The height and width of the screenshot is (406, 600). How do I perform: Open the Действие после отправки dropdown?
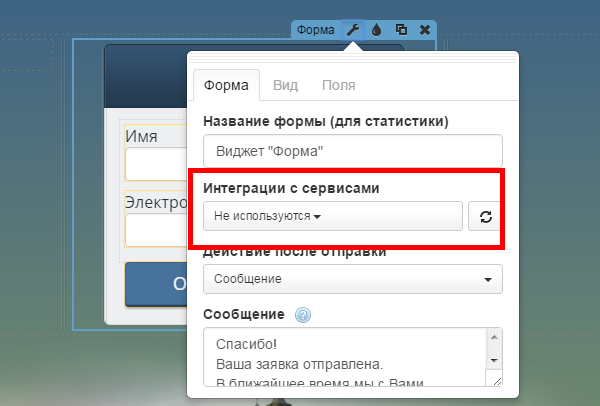(352, 279)
